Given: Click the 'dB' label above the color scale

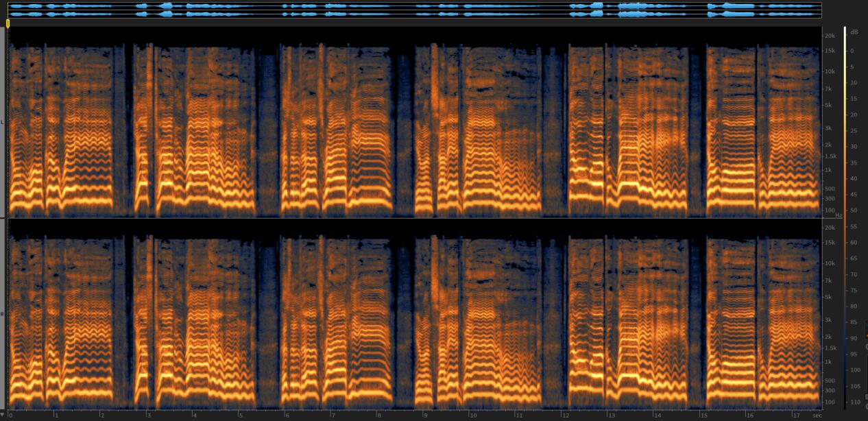Looking at the screenshot, I should click(x=854, y=32).
